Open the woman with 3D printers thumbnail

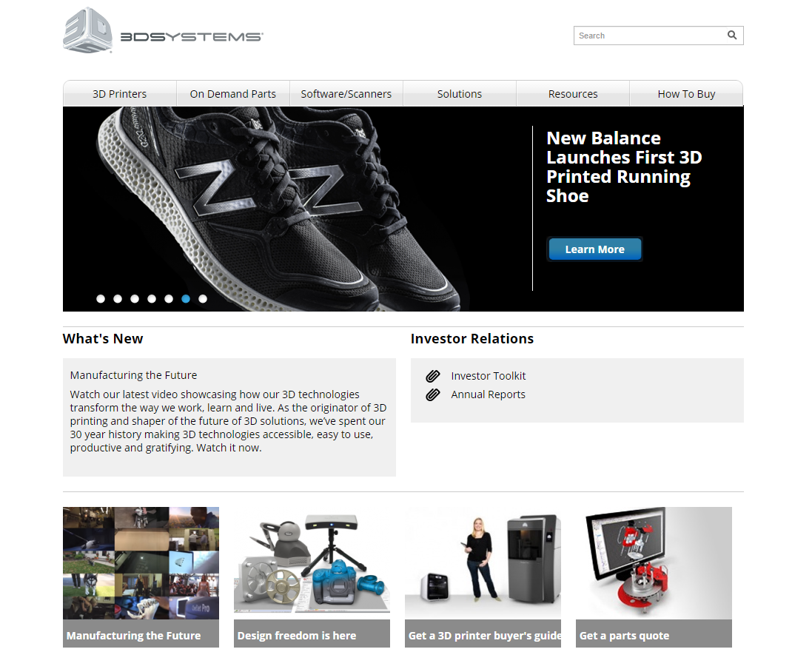pyautogui.click(x=483, y=563)
